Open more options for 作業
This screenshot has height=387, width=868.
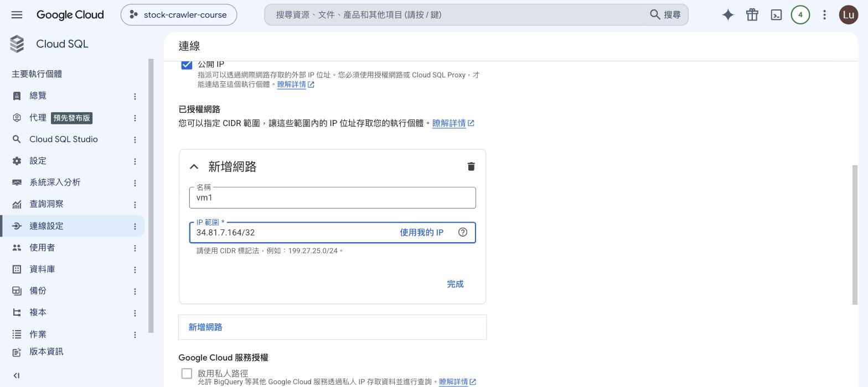click(x=135, y=334)
